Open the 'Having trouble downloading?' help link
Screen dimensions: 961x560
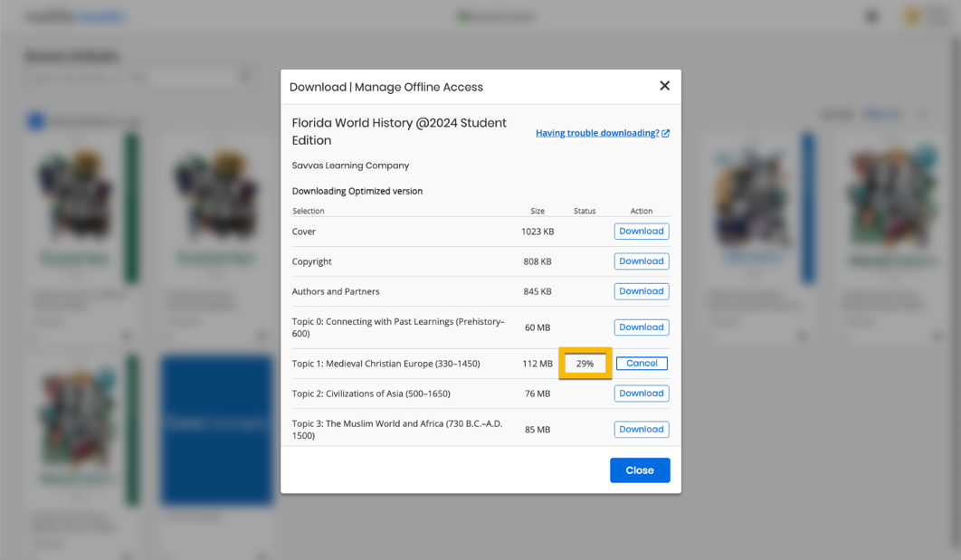click(596, 133)
